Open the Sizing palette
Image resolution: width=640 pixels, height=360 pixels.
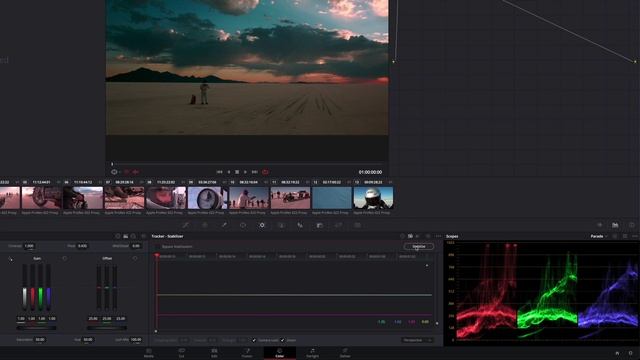click(x=338, y=225)
